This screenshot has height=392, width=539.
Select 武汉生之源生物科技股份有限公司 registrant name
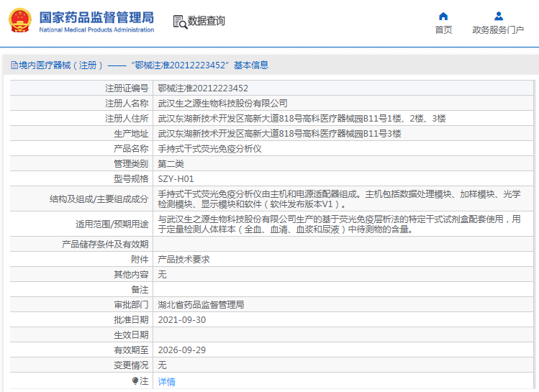pyautogui.click(x=222, y=104)
